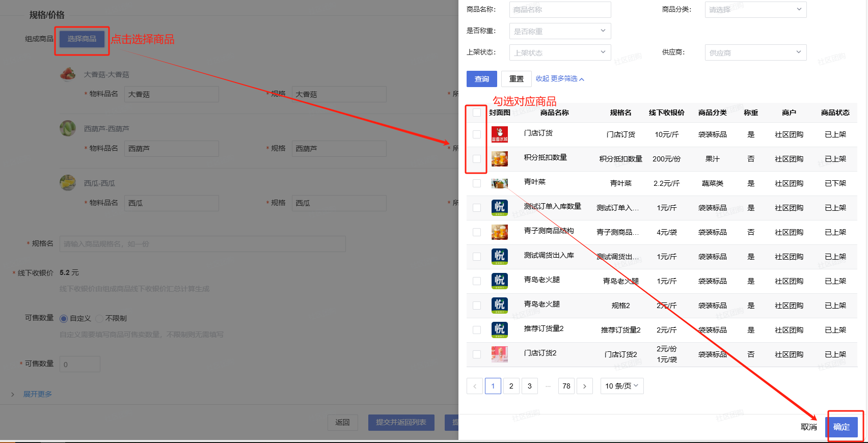Click the 查询 search button

coord(481,79)
